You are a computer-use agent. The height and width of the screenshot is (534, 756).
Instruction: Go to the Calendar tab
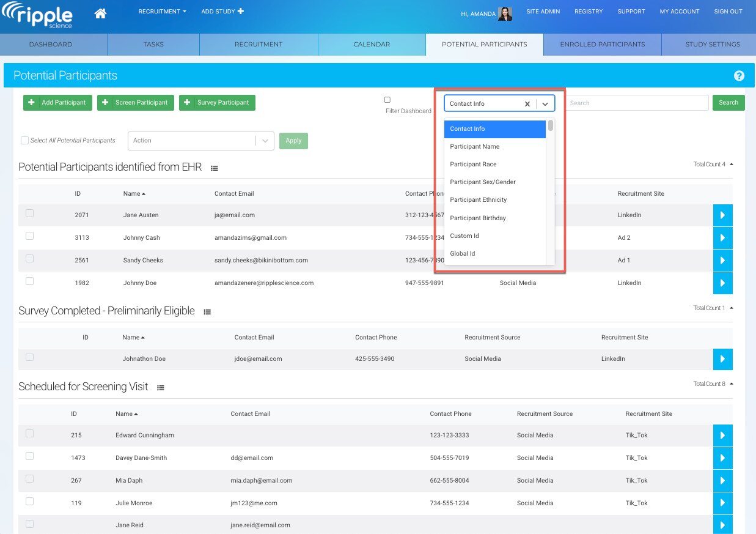coord(372,45)
